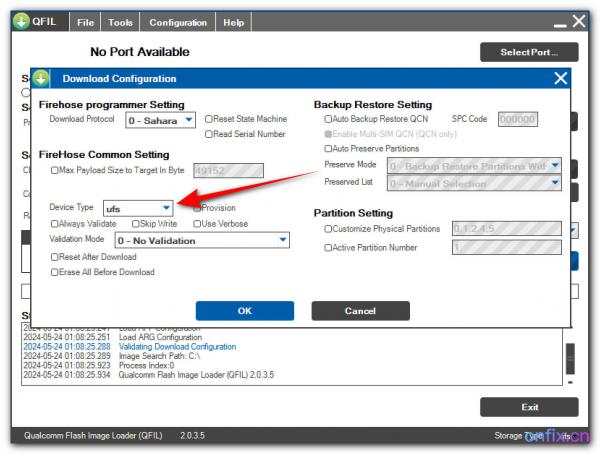The width and height of the screenshot is (600, 454).
Task: Open the Help menu
Action: coord(233,22)
